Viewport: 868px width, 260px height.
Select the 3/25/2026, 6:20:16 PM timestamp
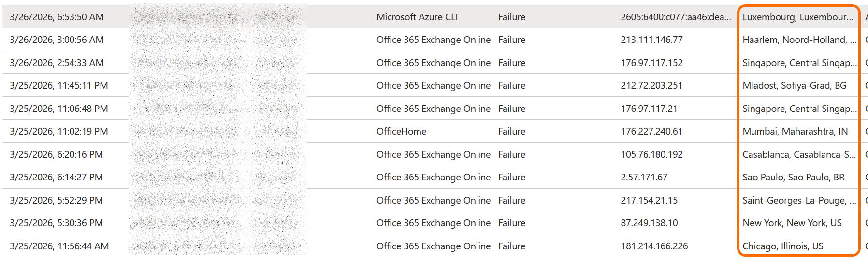pyautogui.click(x=56, y=154)
